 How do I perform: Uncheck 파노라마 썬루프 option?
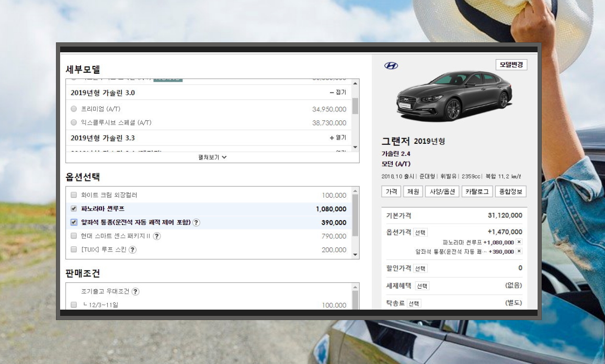coord(74,209)
